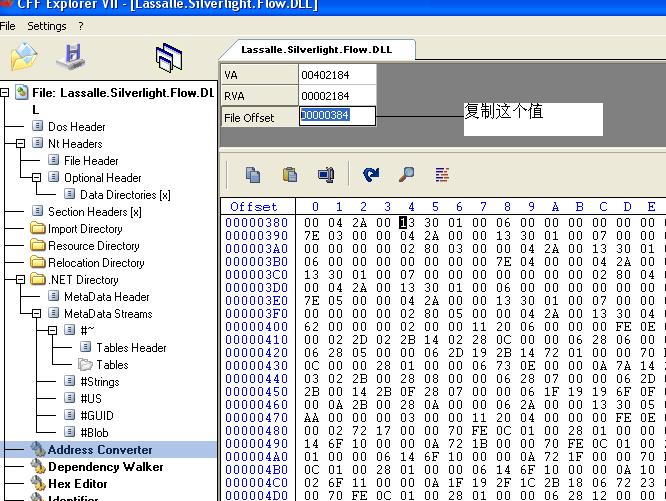Image resolution: width=666 pixels, height=501 pixels.
Task: Click the RVA input field 00002184
Action: point(337,96)
